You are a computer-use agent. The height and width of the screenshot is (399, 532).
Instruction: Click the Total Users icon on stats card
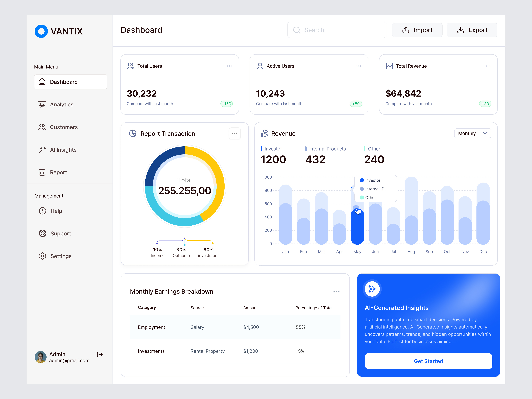tap(131, 66)
